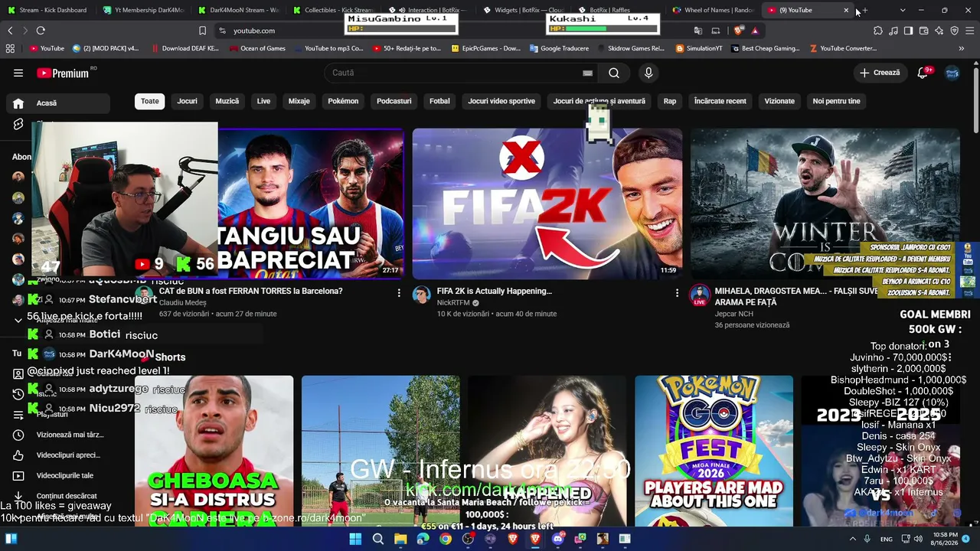Expand the bookmarks bar overflow chevron

click(962, 48)
